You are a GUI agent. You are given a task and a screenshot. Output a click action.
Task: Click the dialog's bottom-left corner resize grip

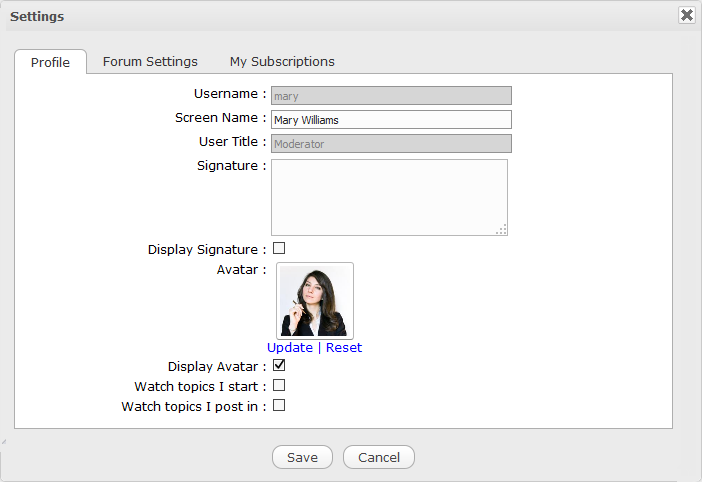coord(3,441)
